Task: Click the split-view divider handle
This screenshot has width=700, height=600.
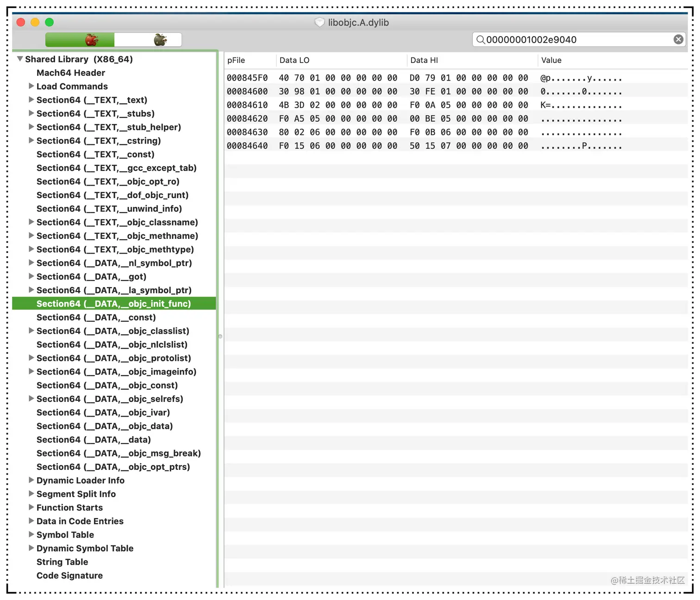Action: coord(220,337)
